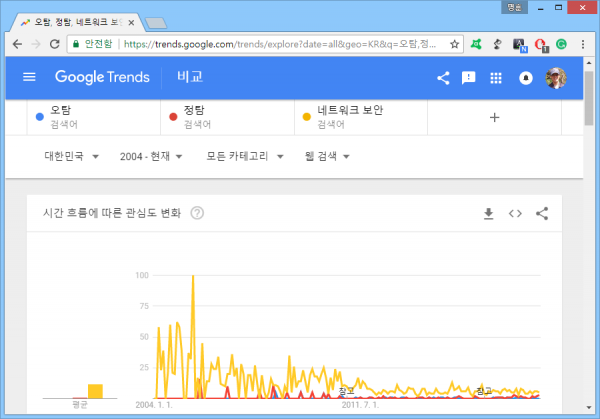Open the extension with the N badge
This screenshot has width=600, height=419.
coord(520,45)
